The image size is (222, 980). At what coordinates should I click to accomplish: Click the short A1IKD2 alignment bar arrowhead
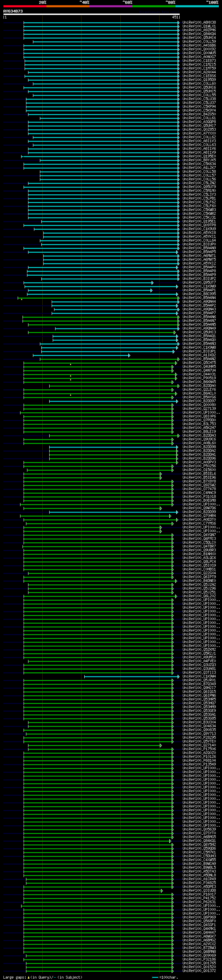click(129, 356)
